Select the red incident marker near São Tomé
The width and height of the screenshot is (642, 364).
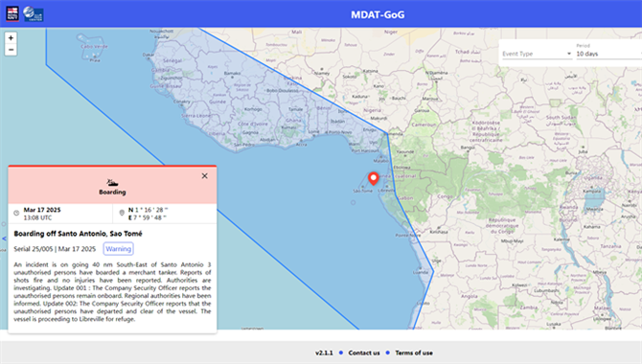tap(373, 178)
